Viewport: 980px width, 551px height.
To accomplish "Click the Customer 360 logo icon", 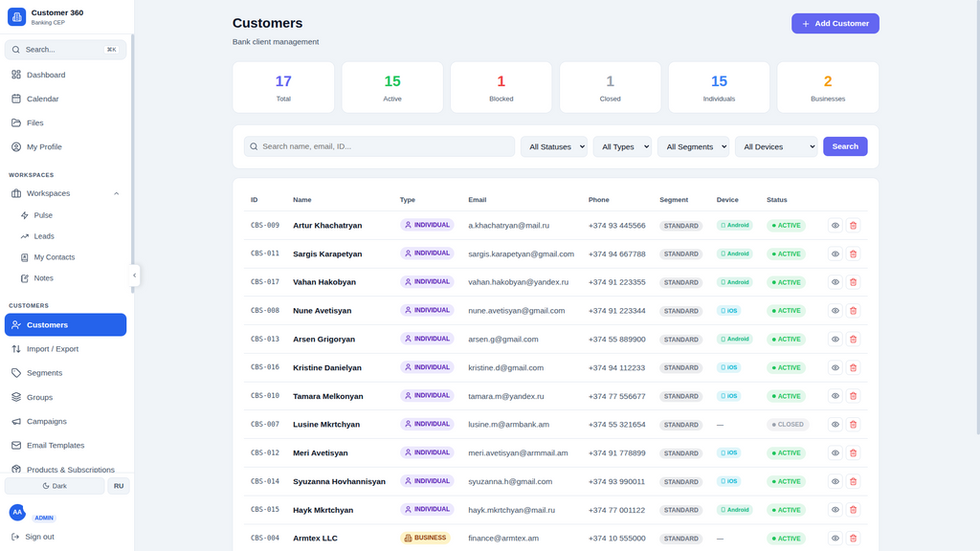I will (17, 17).
